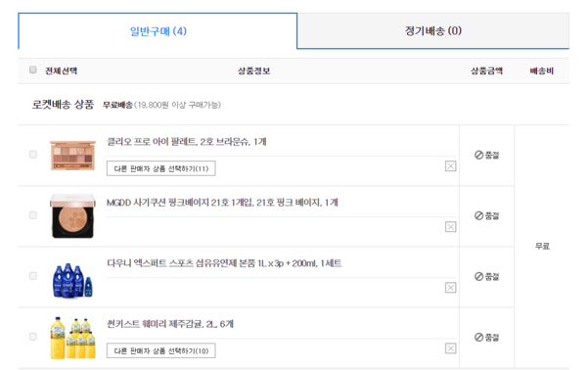Viewport: 588px width, 370px height.
Task: Click 다른 판매자 상품 선택하기(11) button
Action: pyautogui.click(x=160, y=168)
